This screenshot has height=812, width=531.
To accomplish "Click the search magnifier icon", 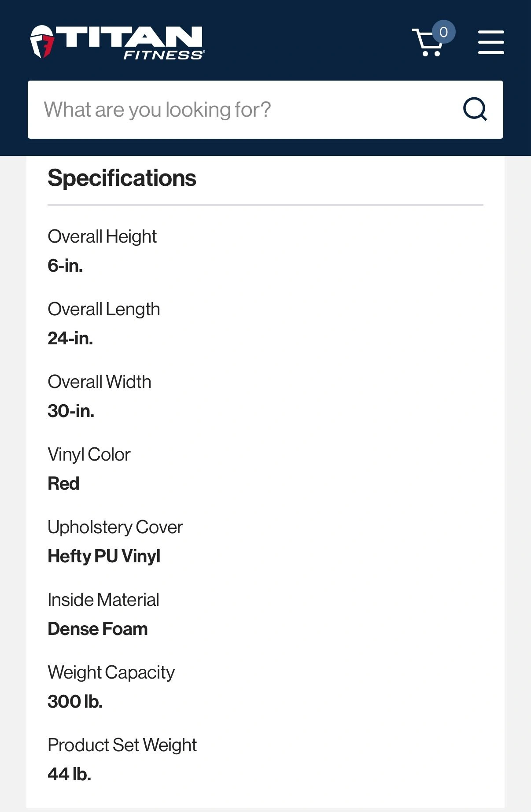I will point(475,109).
